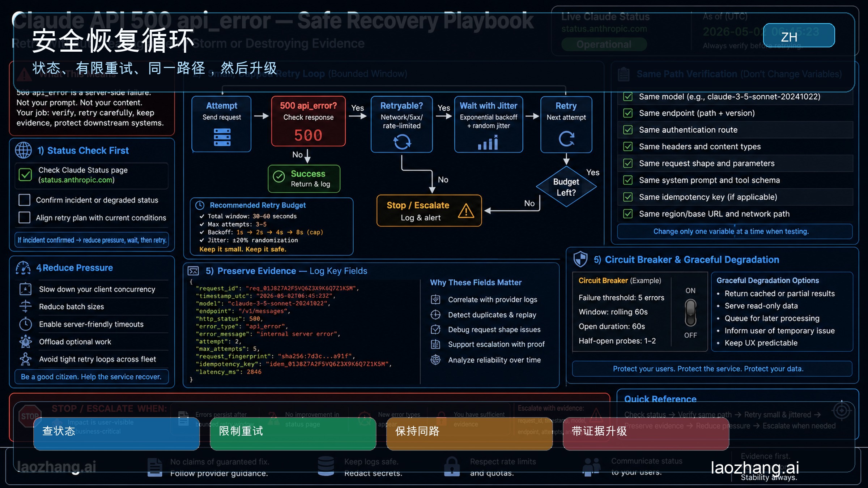
Task: Click 'Failure threshold: 5 errors' line
Action: click(621, 297)
